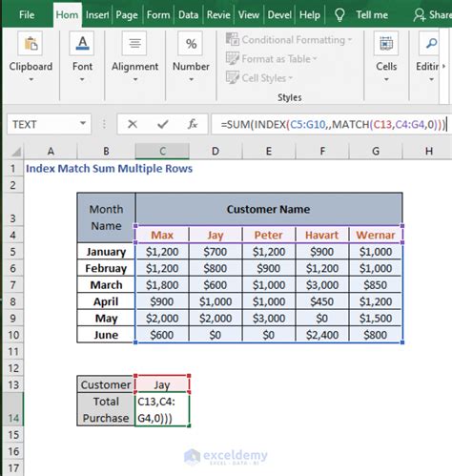Expand the Editing group arrow
Viewport: 452px width, 476px height.
[431, 79]
